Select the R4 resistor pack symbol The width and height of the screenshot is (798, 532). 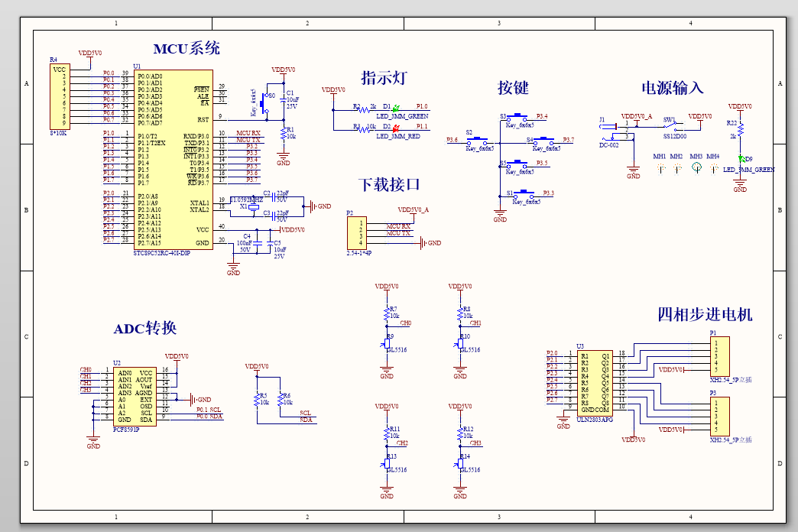[60, 96]
